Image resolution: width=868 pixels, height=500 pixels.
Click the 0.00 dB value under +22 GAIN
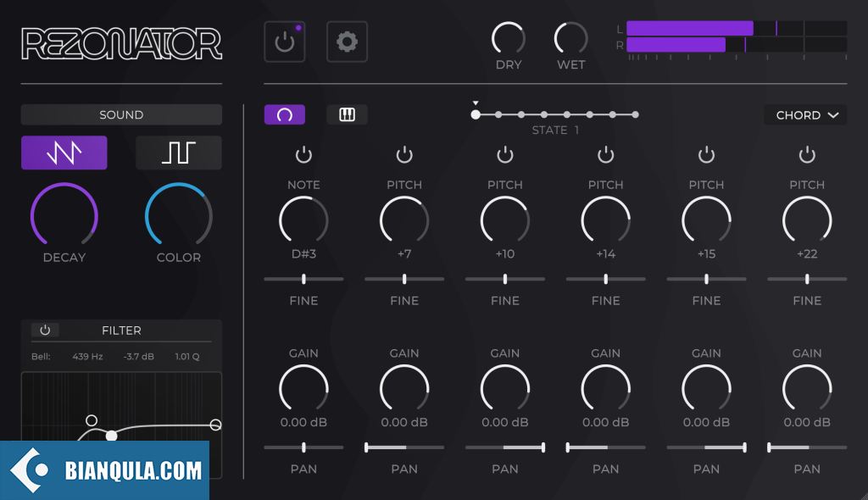point(807,423)
